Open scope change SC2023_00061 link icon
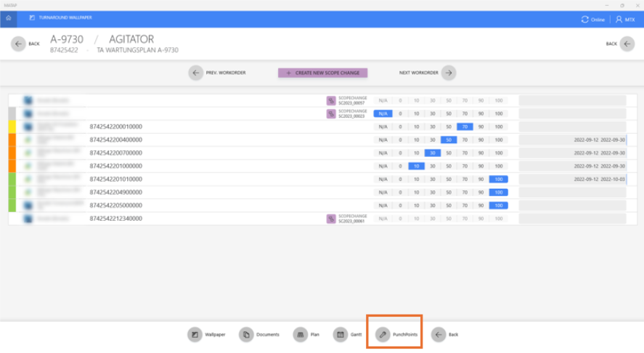 tap(331, 219)
